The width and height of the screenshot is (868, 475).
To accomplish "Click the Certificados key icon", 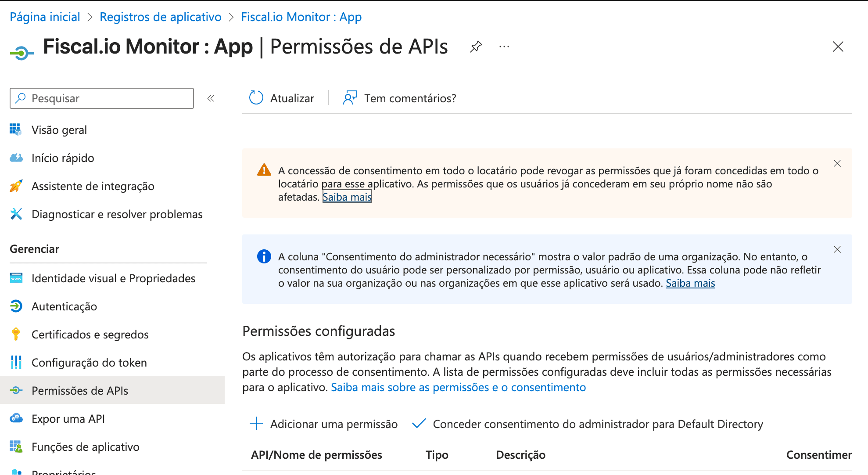I will (16, 334).
